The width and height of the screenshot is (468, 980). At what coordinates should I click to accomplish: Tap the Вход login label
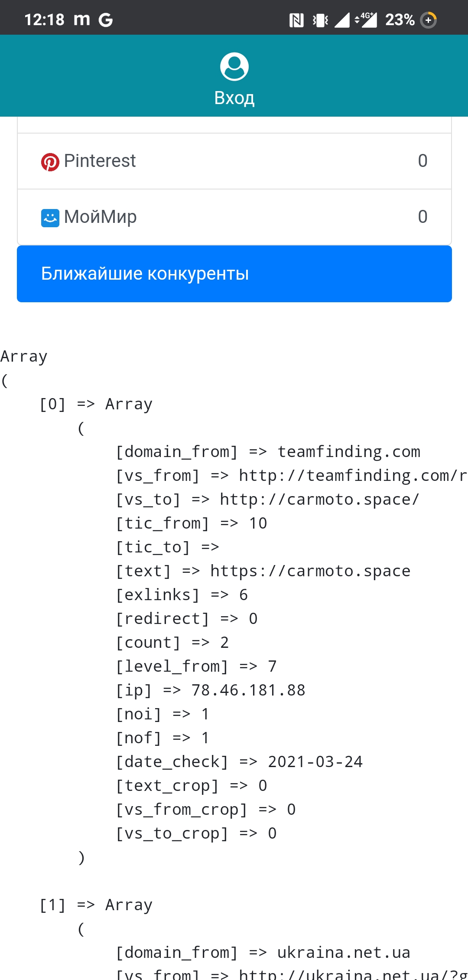point(234,98)
